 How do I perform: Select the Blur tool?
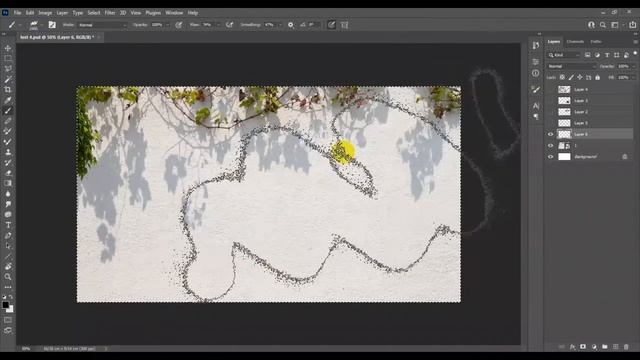point(8,194)
